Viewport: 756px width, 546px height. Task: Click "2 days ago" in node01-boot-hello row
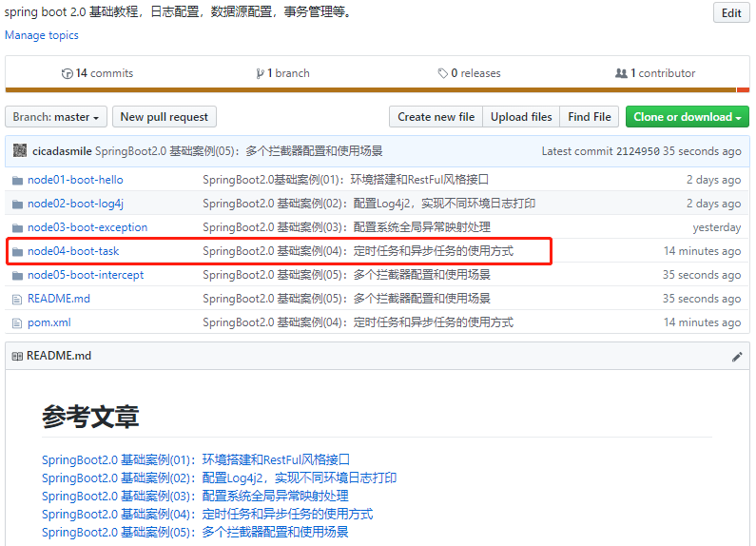(713, 180)
